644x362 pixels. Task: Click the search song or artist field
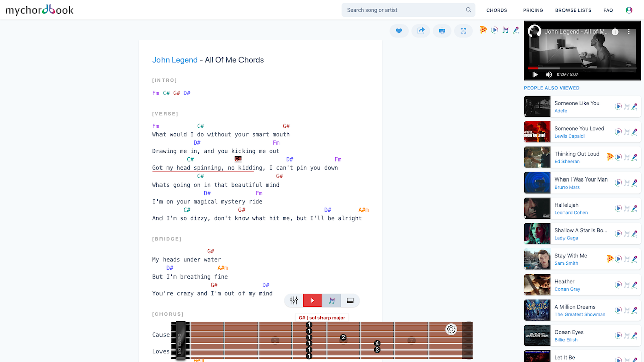pos(404,10)
